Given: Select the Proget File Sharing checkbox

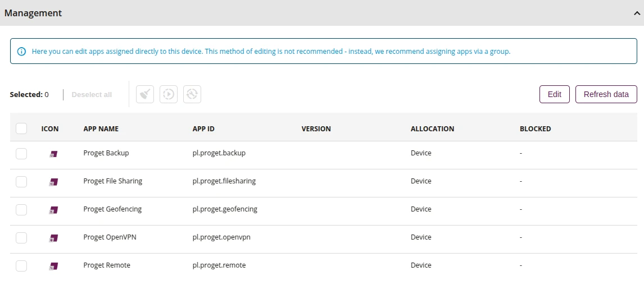Looking at the screenshot, I should [21, 182].
